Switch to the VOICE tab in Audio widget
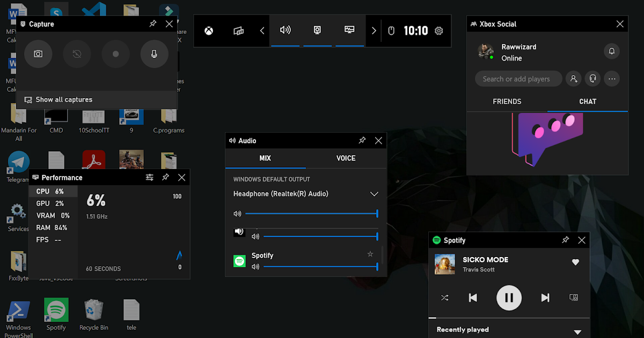 click(x=346, y=158)
